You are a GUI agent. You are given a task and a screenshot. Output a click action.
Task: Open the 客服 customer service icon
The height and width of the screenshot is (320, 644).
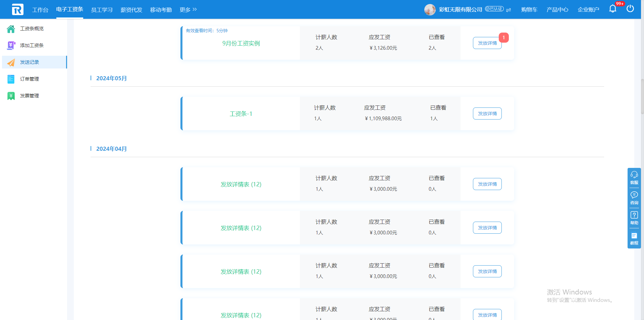click(634, 178)
